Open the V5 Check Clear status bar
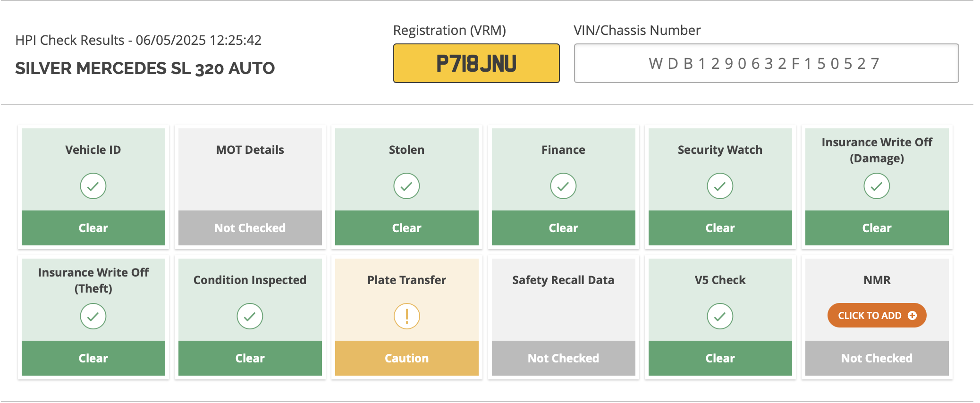The width and height of the screenshot is (980, 403). point(720,358)
